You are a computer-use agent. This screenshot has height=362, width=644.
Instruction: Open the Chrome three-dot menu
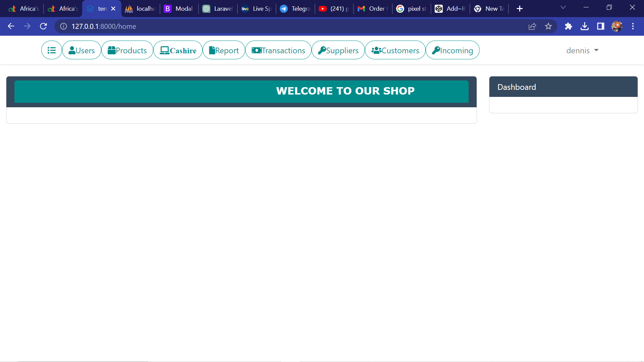633,26
